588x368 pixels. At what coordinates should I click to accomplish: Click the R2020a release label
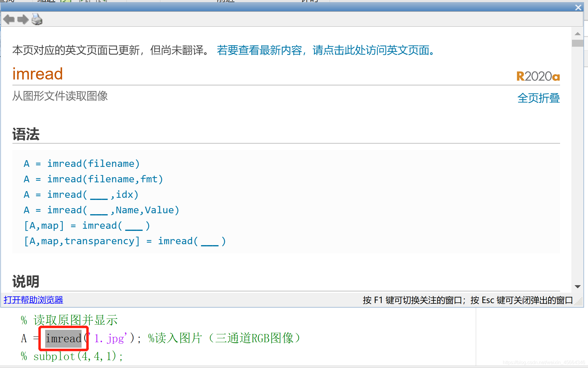pos(538,76)
